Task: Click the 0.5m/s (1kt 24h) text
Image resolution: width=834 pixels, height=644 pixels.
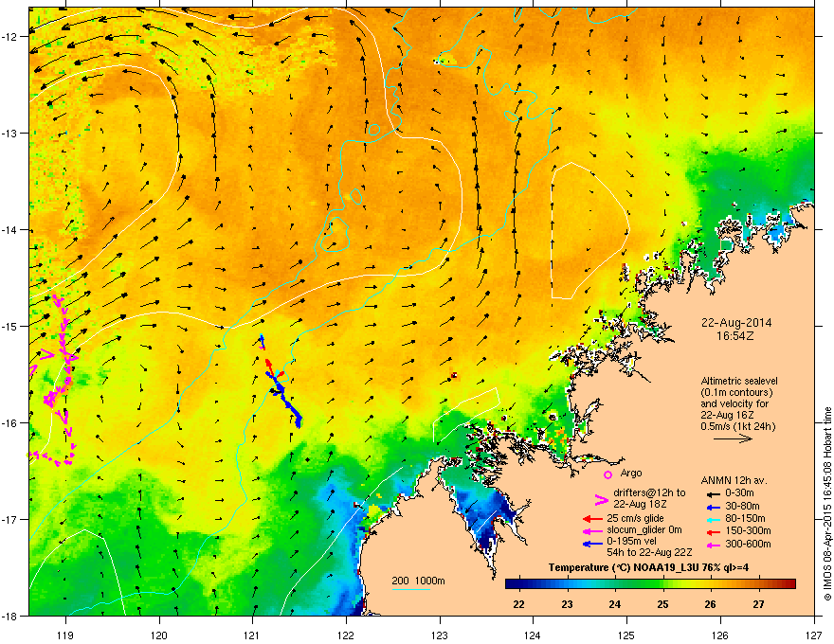Action: tap(737, 427)
